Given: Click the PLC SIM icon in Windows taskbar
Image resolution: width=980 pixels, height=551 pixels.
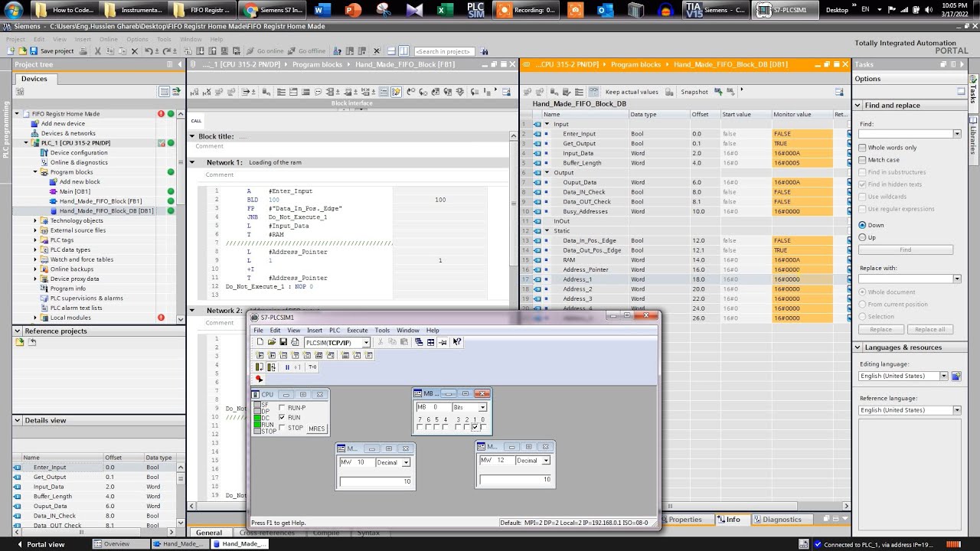Looking at the screenshot, I should 475,10.
